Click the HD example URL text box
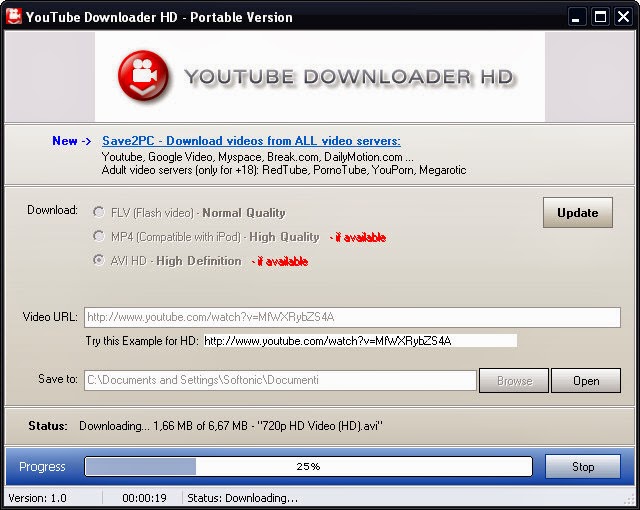Screen dimensions: 640x510 360,341
